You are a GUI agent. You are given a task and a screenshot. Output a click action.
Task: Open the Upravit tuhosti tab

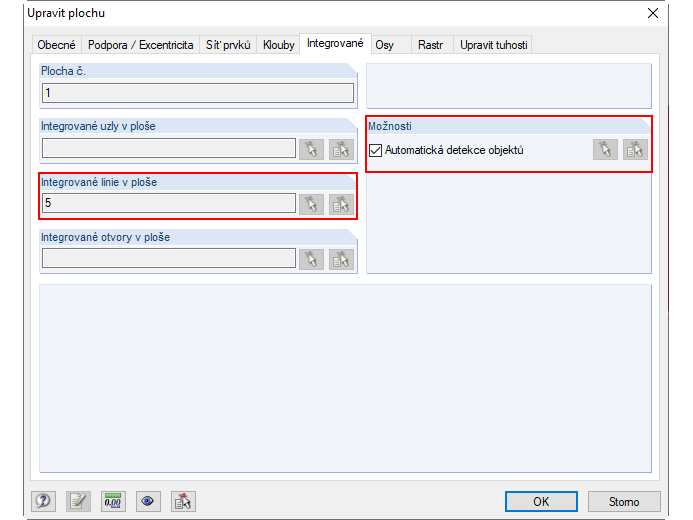click(494, 45)
